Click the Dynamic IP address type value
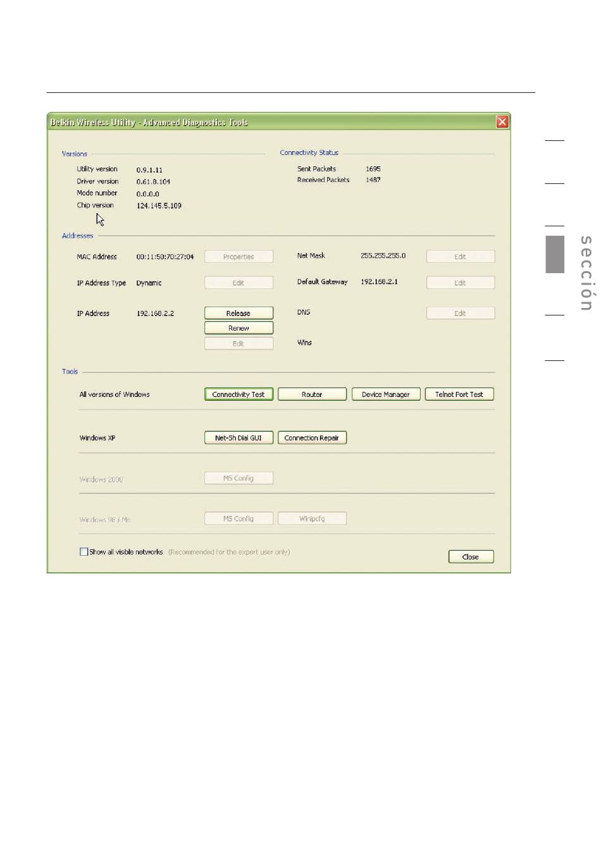The width and height of the screenshot is (601, 868). 149,283
